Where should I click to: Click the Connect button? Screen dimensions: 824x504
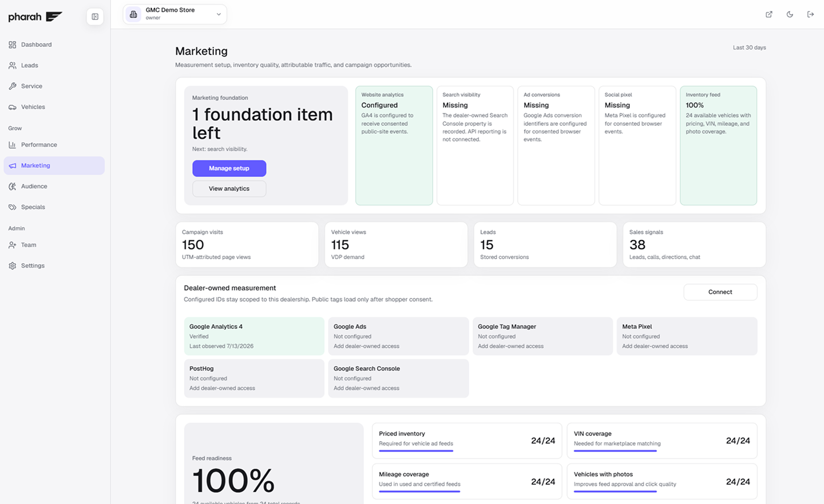[x=720, y=292]
